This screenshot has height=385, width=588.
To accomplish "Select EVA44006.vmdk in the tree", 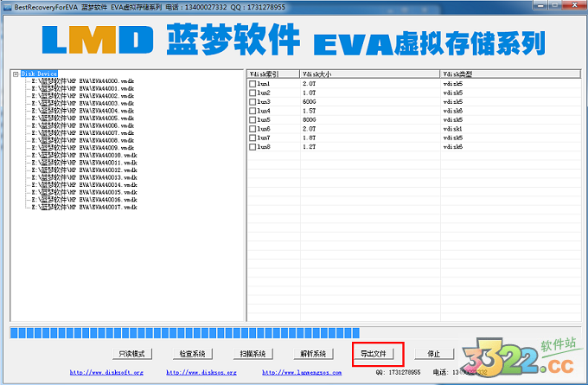I will coord(83,125).
